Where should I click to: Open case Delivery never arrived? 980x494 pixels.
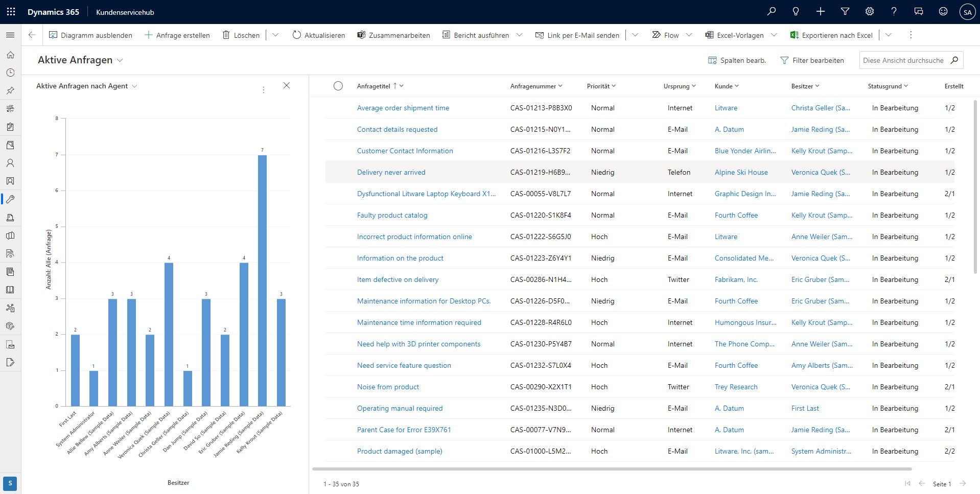tap(391, 172)
